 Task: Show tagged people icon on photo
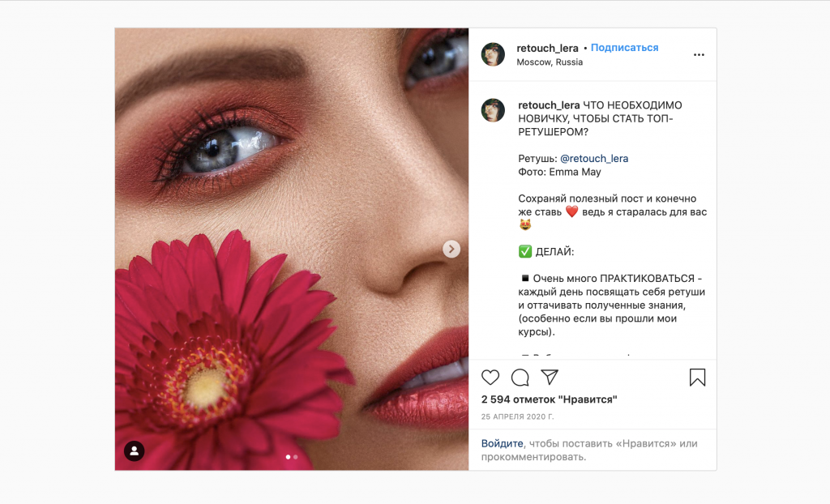pyautogui.click(x=135, y=451)
